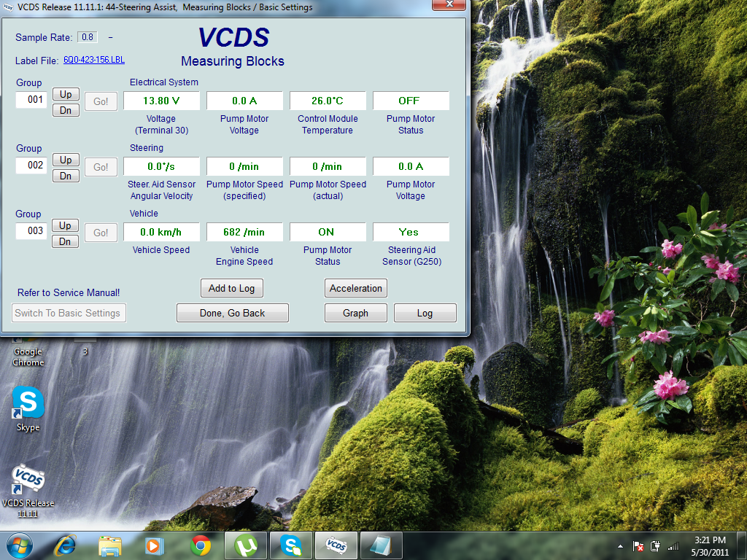Open the 6Q0-423-156.LBL label file link
Image resolution: width=747 pixels, height=560 pixels.
94,61
